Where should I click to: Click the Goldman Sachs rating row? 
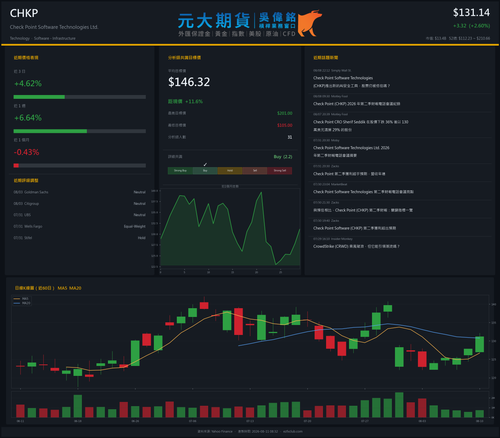point(79,192)
